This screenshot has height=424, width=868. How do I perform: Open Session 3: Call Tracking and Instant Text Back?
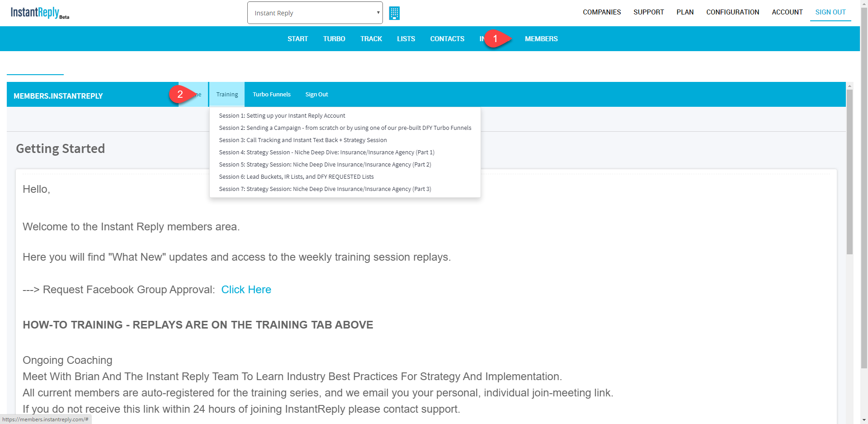coord(303,140)
